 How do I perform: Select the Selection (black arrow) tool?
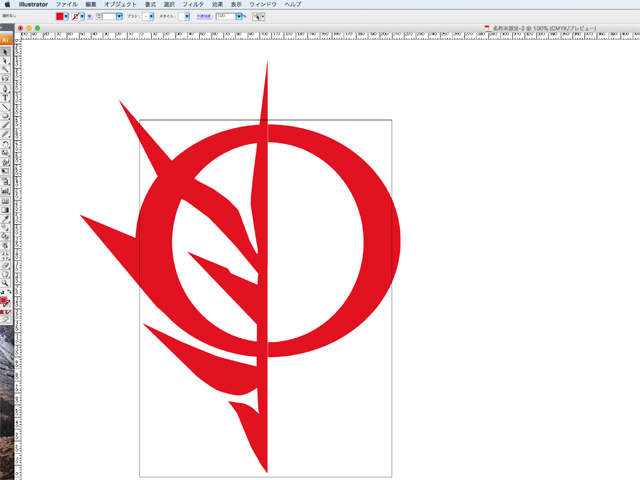(5, 52)
